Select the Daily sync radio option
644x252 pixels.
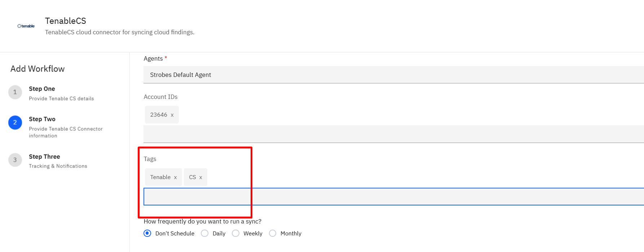tap(204, 233)
